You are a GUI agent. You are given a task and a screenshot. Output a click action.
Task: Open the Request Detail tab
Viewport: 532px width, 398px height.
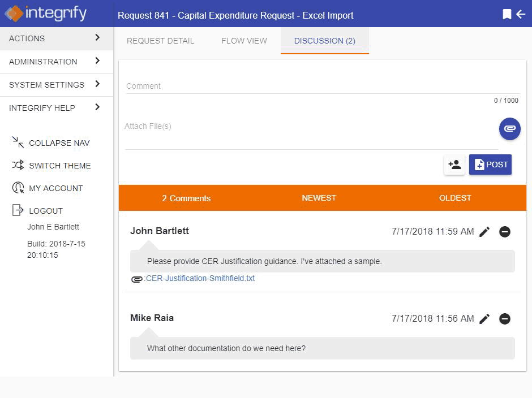(160, 41)
